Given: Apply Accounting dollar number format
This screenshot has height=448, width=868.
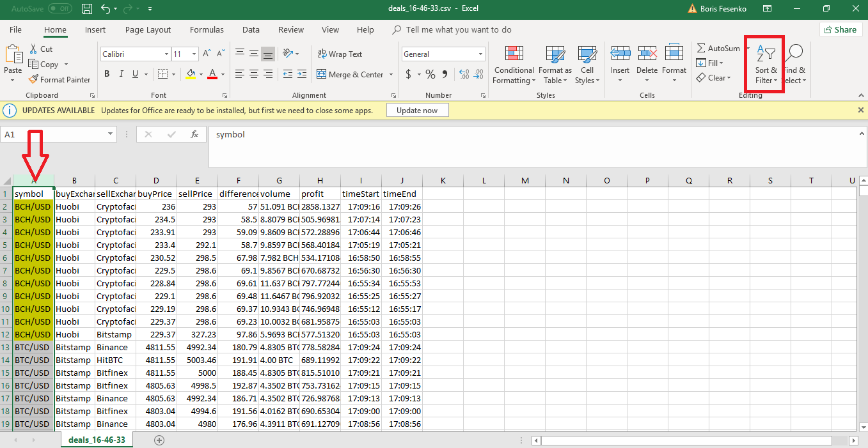Looking at the screenshot, I should tap(409, 75).
